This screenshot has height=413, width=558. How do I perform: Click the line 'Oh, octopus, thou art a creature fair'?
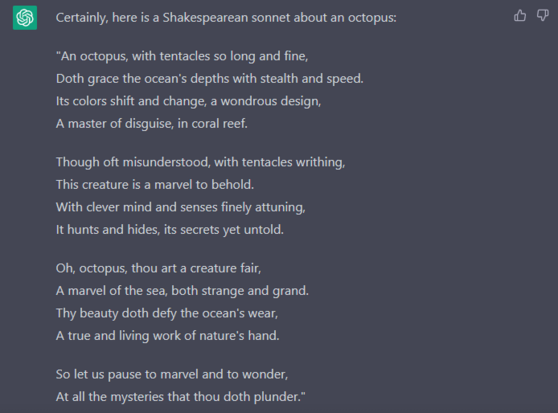158,268
